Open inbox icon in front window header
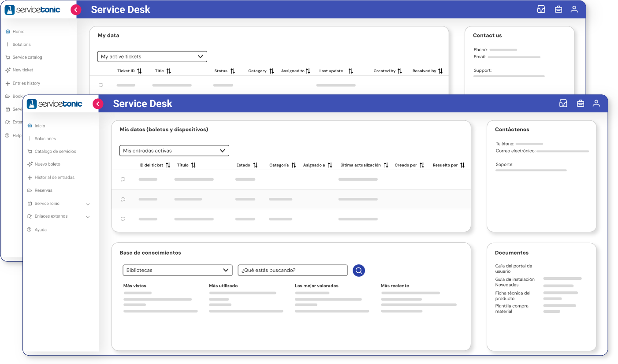 pos(563,103)
